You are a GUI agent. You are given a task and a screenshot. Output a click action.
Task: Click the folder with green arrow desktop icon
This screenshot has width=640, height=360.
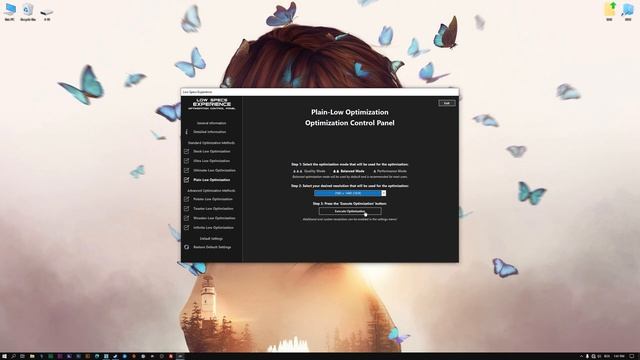point(609,11)
